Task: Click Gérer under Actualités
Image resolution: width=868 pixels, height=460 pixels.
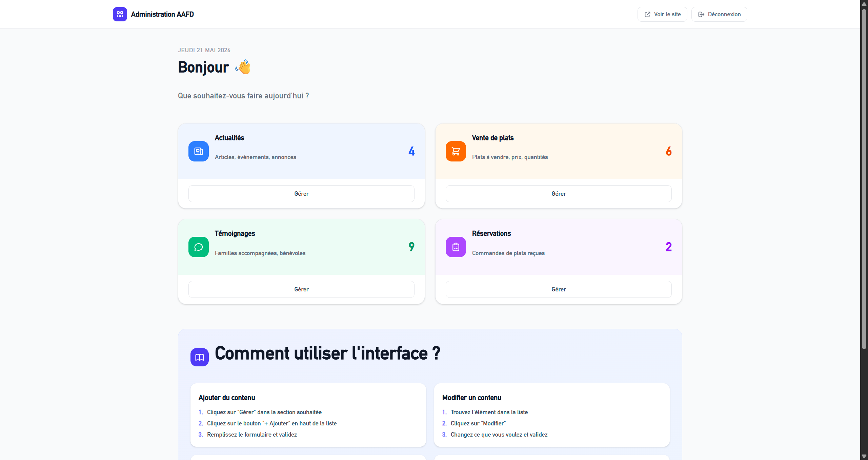Action: tap(301, 194)
